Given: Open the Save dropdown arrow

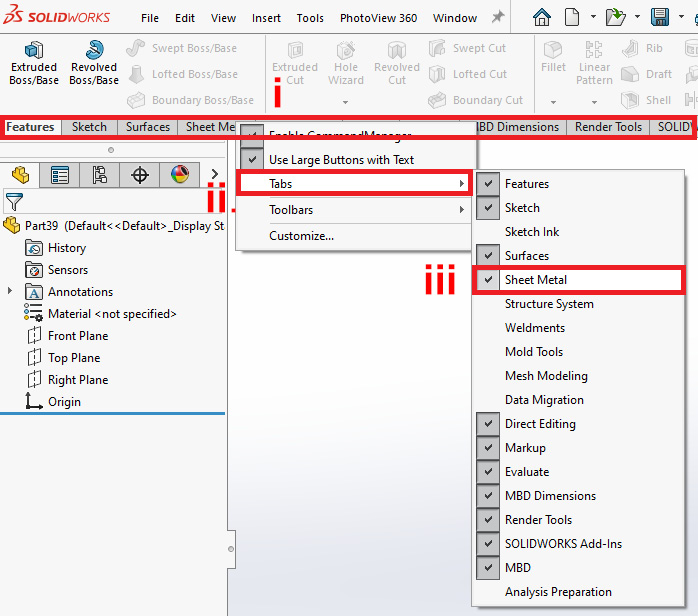Looking at the screenshot, I should click(681, 17).
